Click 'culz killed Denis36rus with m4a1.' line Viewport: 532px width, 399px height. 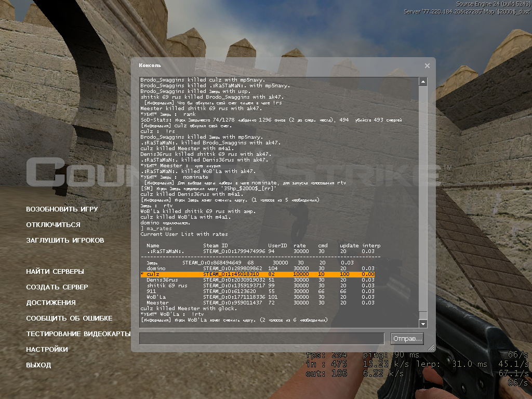tap(192, 194)
